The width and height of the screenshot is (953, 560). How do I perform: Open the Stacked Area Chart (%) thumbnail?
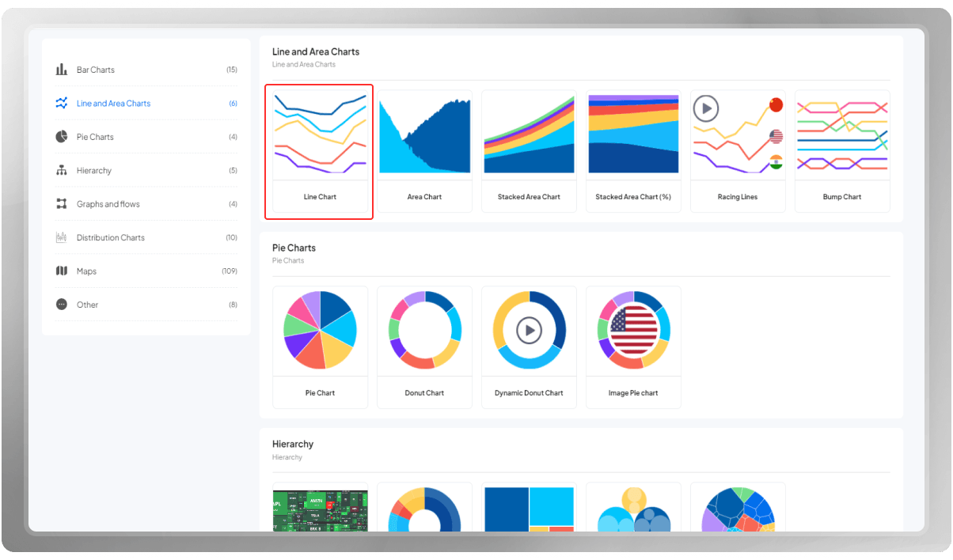(633, 134)
